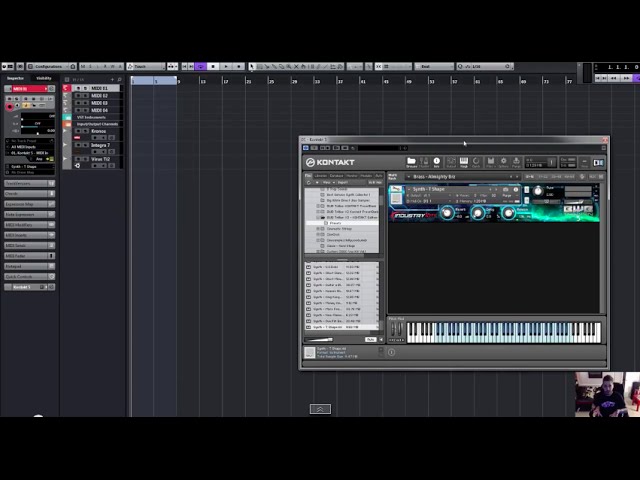Click the Stop transport button
The image size is (640, 480).
213,66
